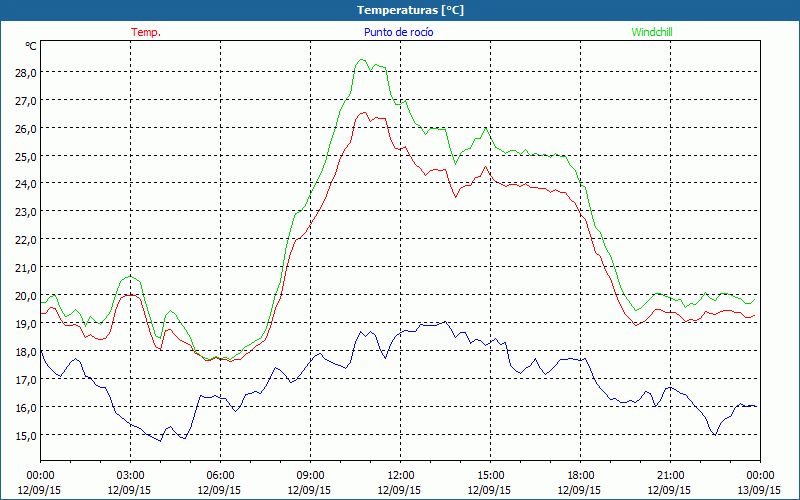
Task: Select the green Windchill legend label
Action: (x=652, y=32)
